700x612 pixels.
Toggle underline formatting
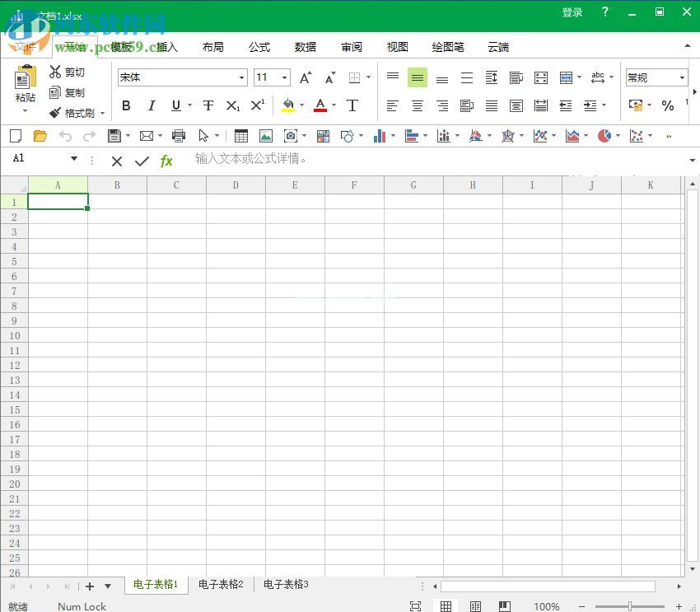tap(174, 105)
